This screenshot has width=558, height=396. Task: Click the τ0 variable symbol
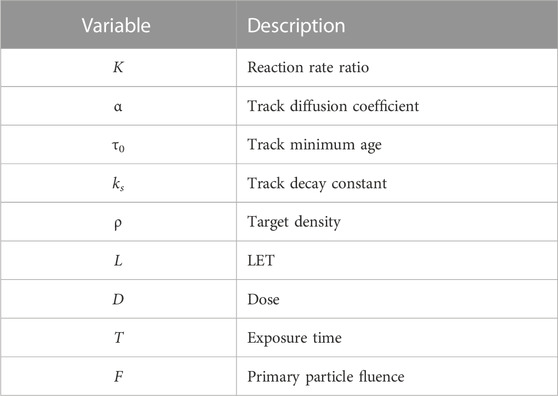118,146
